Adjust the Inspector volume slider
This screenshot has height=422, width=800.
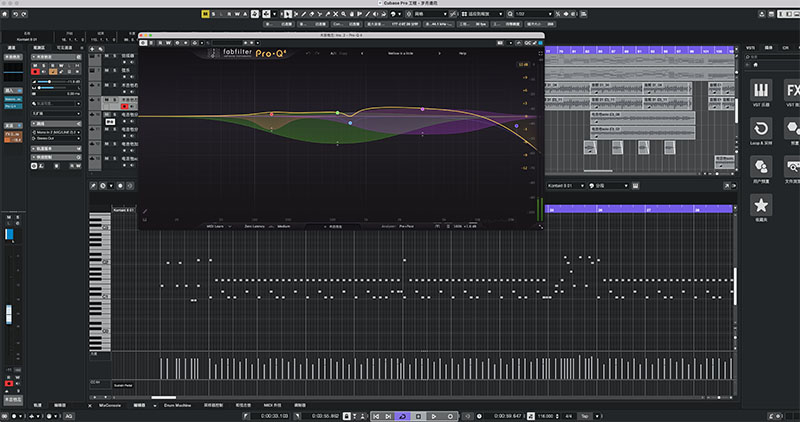point(52,82)
